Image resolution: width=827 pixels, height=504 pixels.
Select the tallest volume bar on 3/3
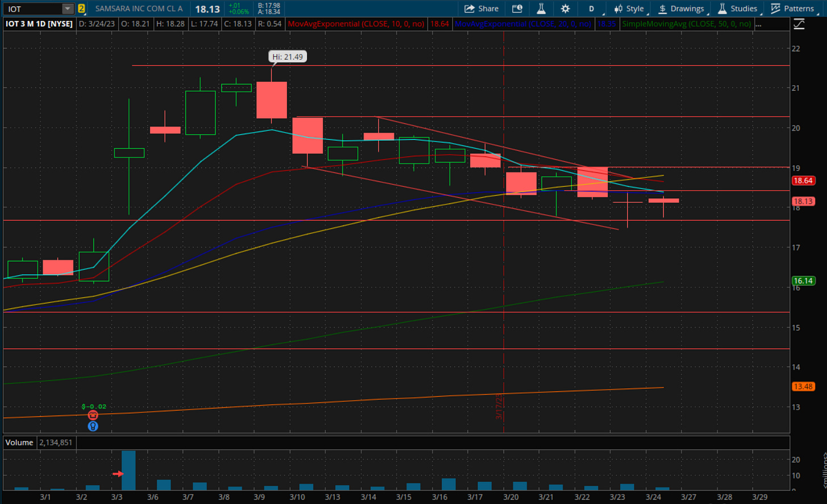click(x=128, y=471)
